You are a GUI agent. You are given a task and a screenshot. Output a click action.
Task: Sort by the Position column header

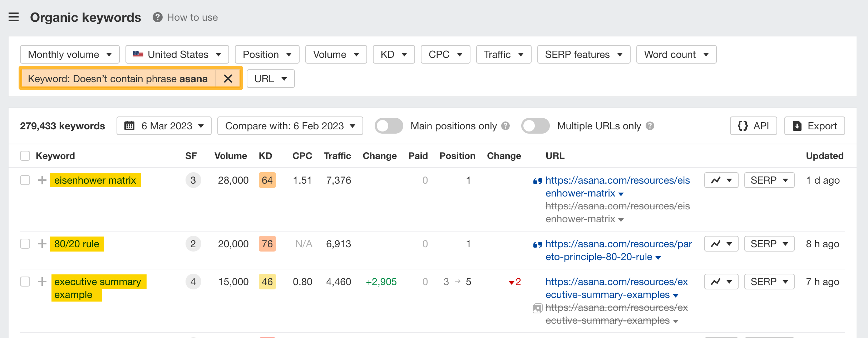click(x=457, y=156)
